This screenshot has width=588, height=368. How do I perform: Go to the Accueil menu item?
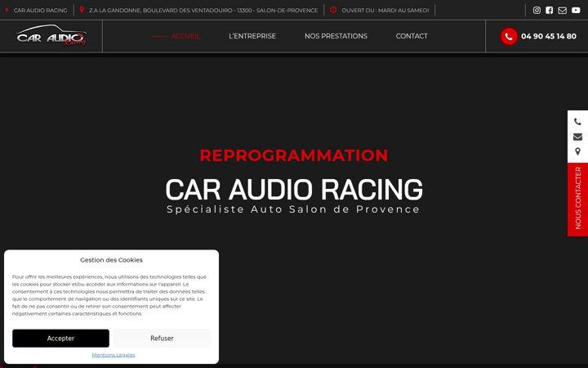tap(185, 36)
